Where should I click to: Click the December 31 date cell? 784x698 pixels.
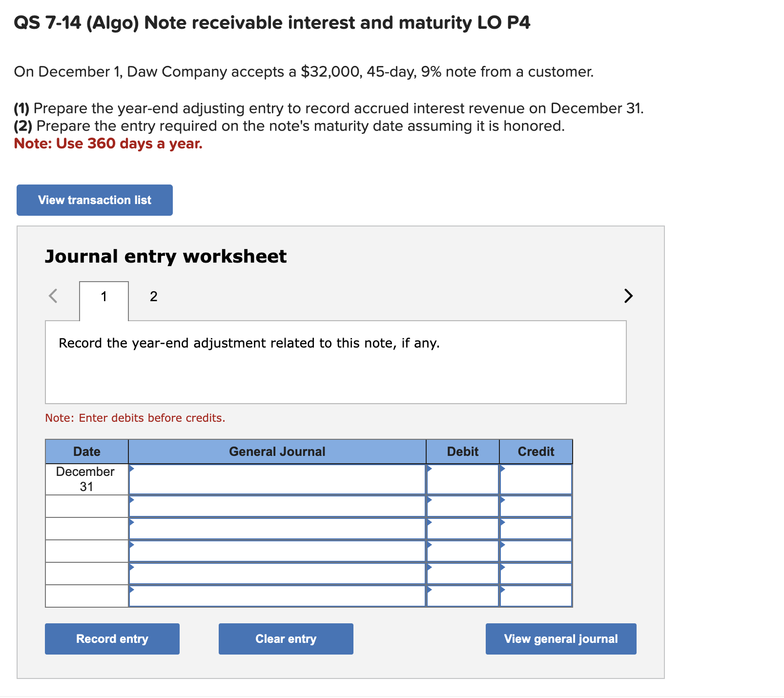coord(86,478)
